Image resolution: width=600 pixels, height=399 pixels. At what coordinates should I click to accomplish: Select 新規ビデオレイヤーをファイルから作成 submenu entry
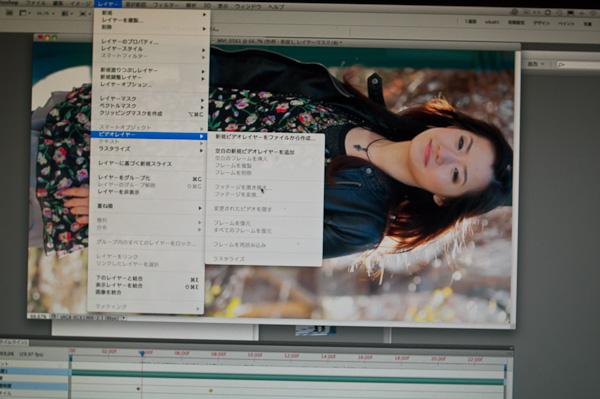pos(265,137)
